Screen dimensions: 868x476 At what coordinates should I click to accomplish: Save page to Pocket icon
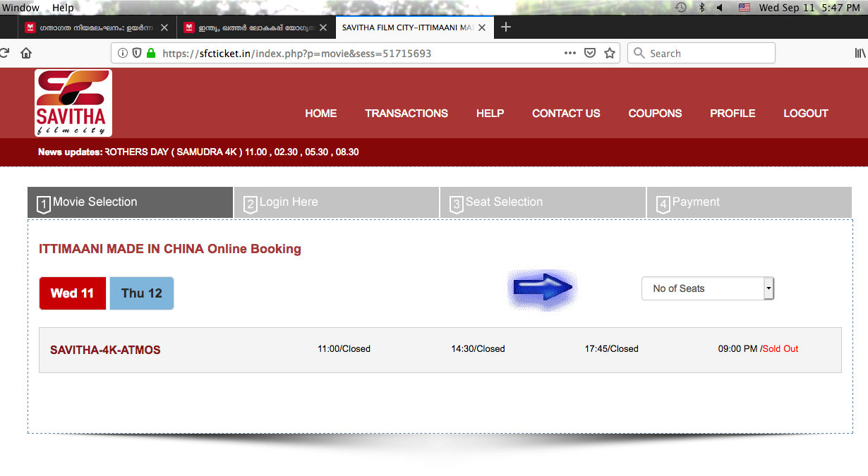(x=590, y=54)
